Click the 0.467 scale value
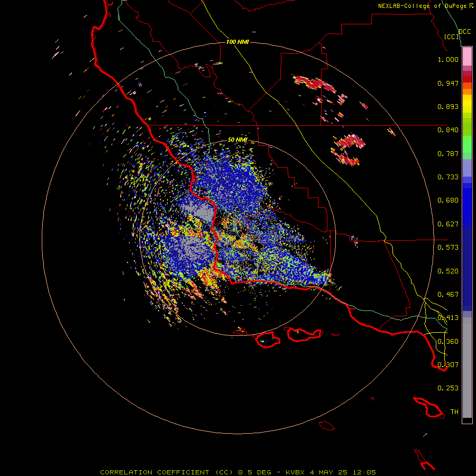The image size is (476, 476). pyautogui.click(x=448, y=295)
